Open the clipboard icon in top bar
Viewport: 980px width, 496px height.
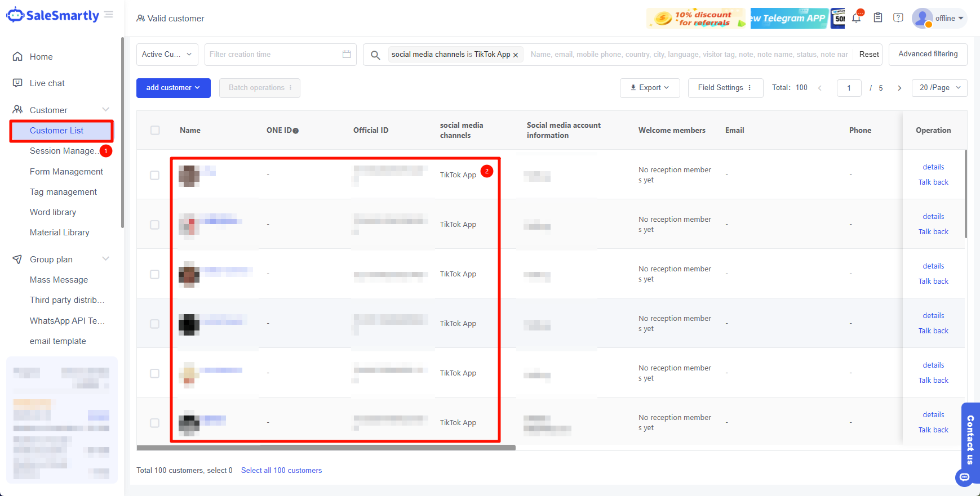pos(878,18)
